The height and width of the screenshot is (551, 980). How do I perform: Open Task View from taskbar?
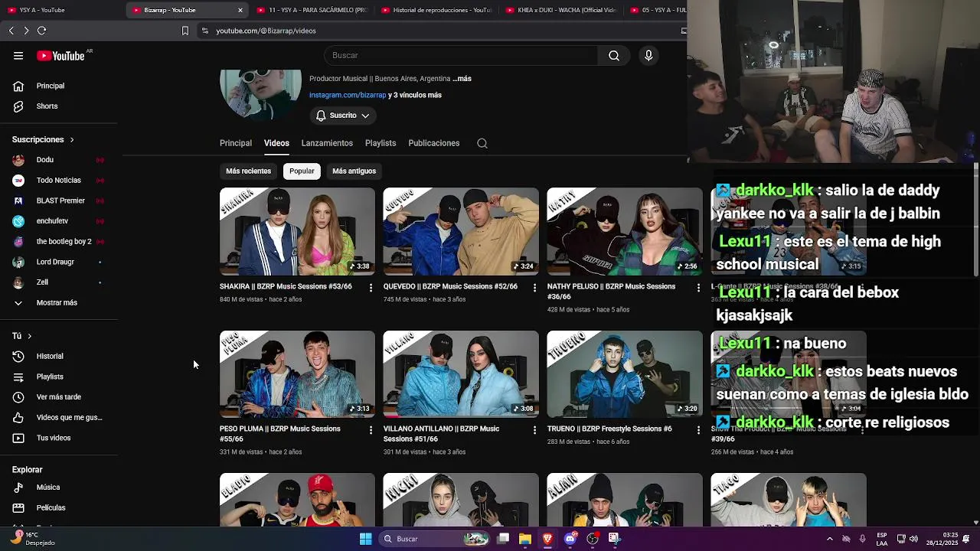pyautogui.click(x=503, y=539)
